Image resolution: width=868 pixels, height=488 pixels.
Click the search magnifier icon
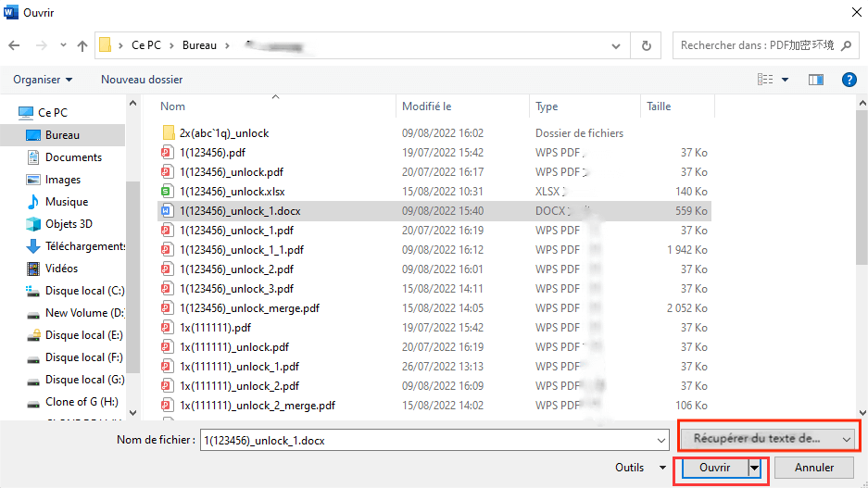[846, 45]
